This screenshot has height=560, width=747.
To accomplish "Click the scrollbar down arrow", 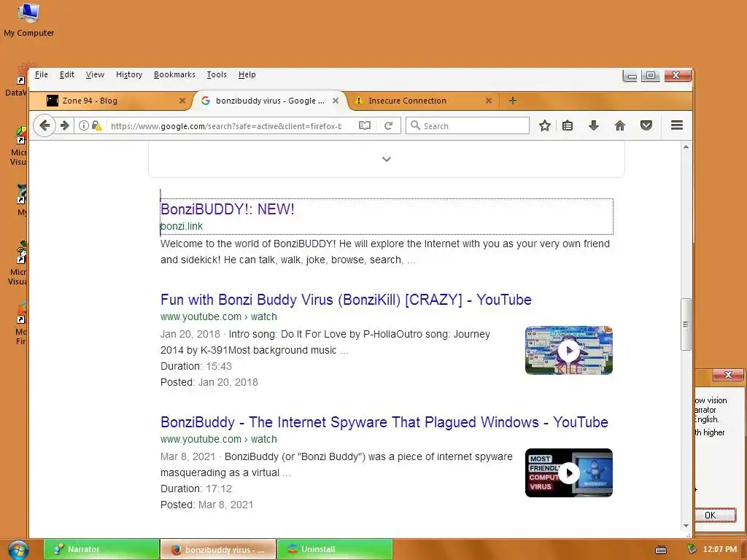I will pos(686,526).
